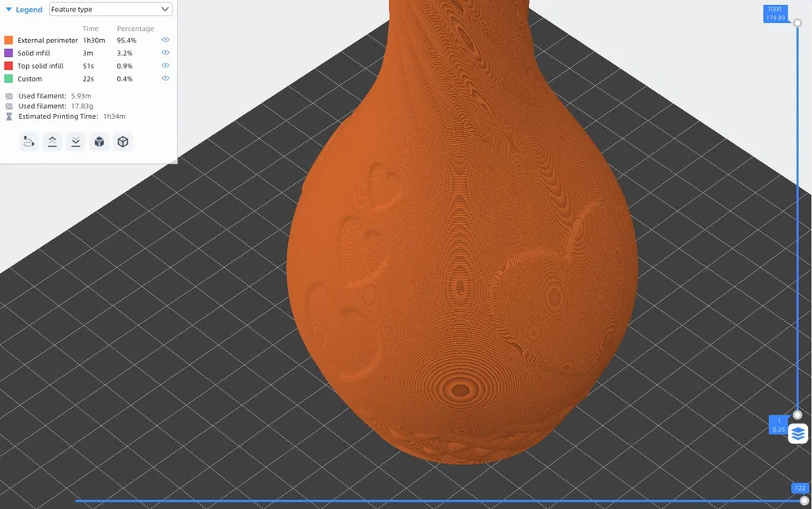The width and height of the screenshot is (812, 509).
Task: Click the 1000 / 179.89 top layer label
Action: coord(775,14)
